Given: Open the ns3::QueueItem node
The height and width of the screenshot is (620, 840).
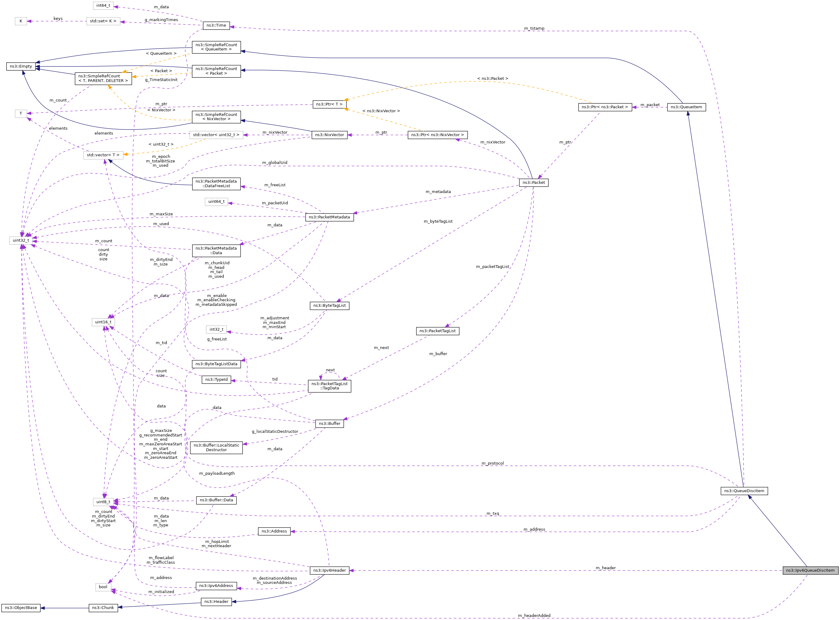Looking at the screenshot, I should tap(686, 107).
